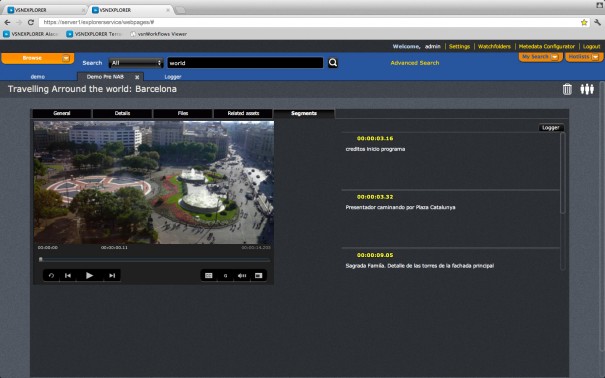Run search with magnifier icon
The image size is (605, 378).
pos(333,62)
